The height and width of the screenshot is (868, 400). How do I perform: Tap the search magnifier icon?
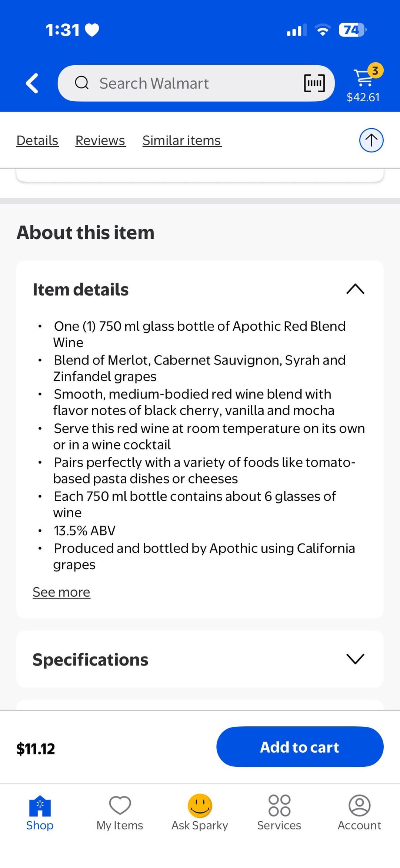tap(81, 83)
